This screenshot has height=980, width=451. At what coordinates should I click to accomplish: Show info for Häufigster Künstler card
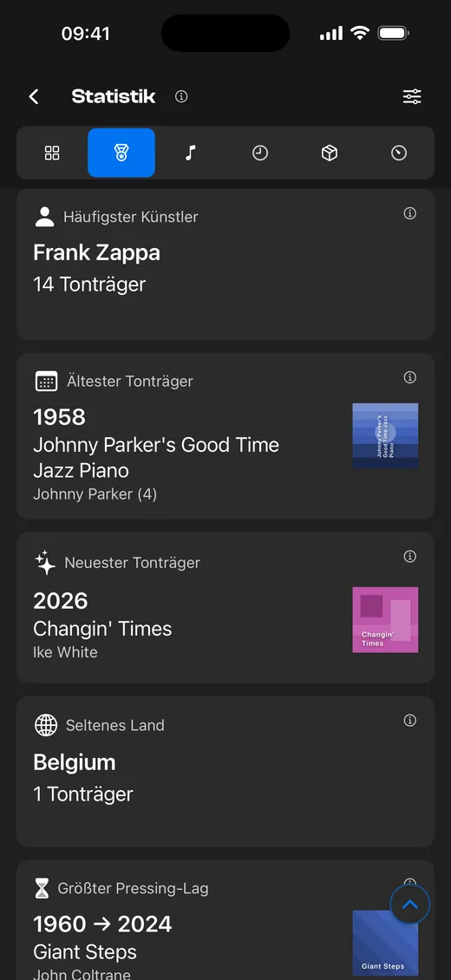tap(409, 213)
